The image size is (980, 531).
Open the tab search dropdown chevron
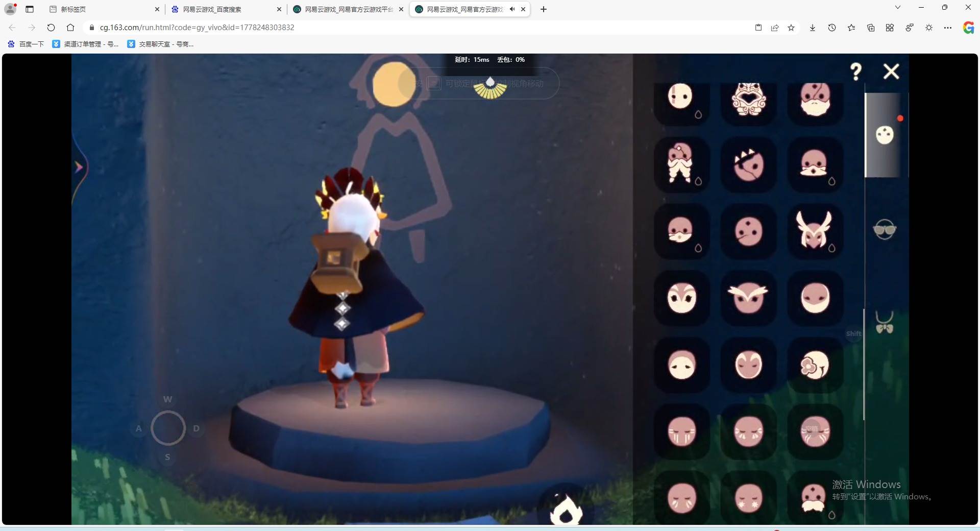[x=898, y=8]
